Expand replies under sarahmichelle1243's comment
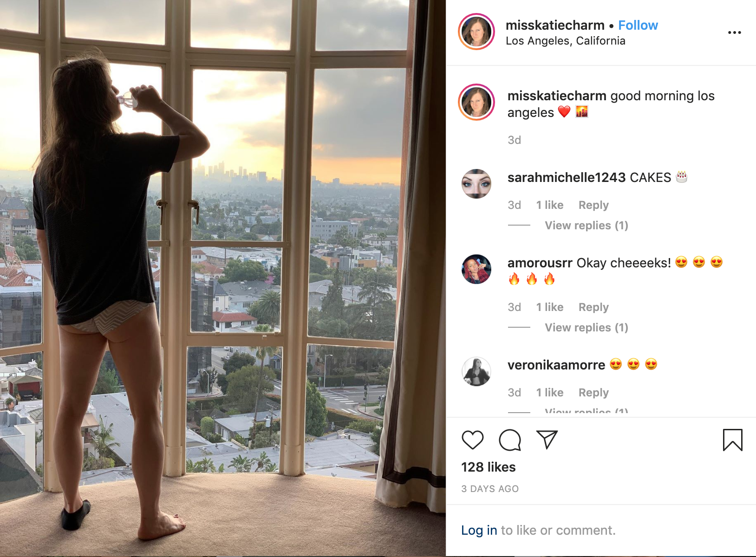Image resolution: width=756 pixels, height=557 pixels. (586, 226)
